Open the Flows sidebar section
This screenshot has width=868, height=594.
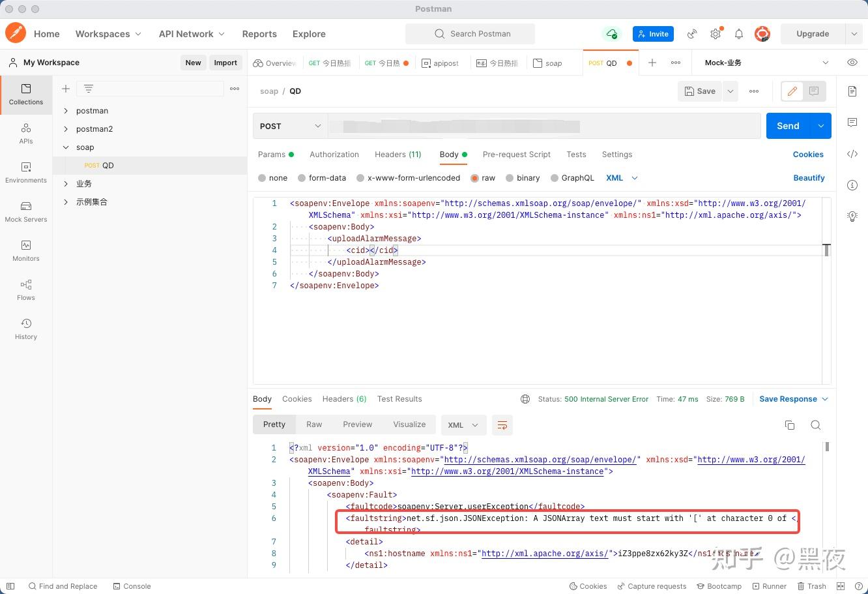pyautogui.click(x=26, y=290)
